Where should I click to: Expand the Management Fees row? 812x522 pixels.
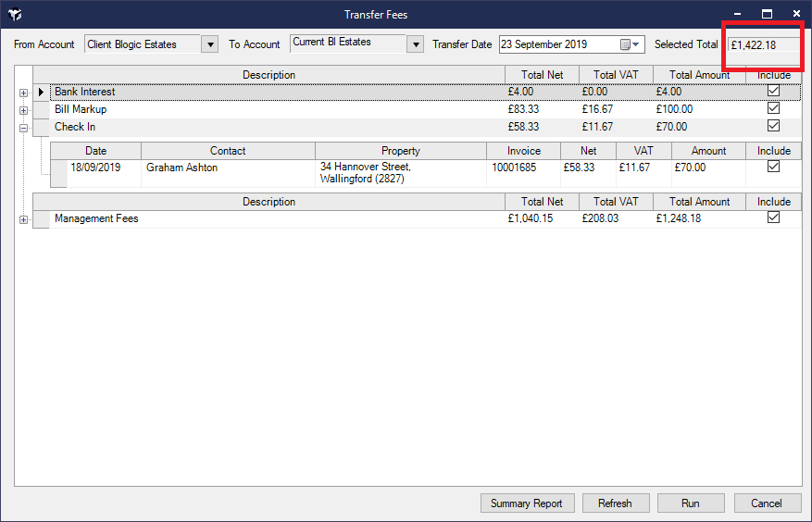point(23,219)
